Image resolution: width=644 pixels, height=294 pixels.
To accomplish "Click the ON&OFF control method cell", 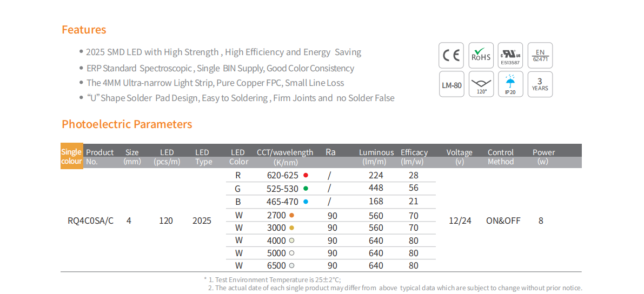I will pyautogui.click(x=503, y=220).
